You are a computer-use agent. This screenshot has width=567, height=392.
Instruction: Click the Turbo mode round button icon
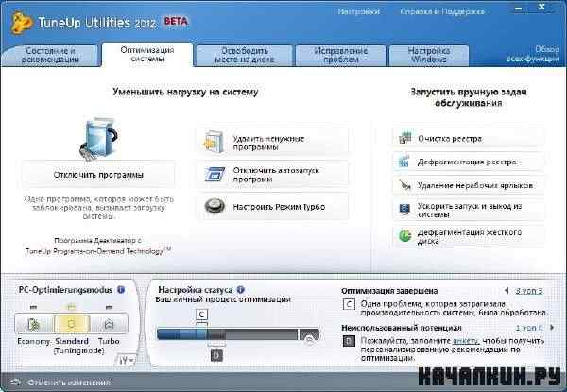point(215,206)
